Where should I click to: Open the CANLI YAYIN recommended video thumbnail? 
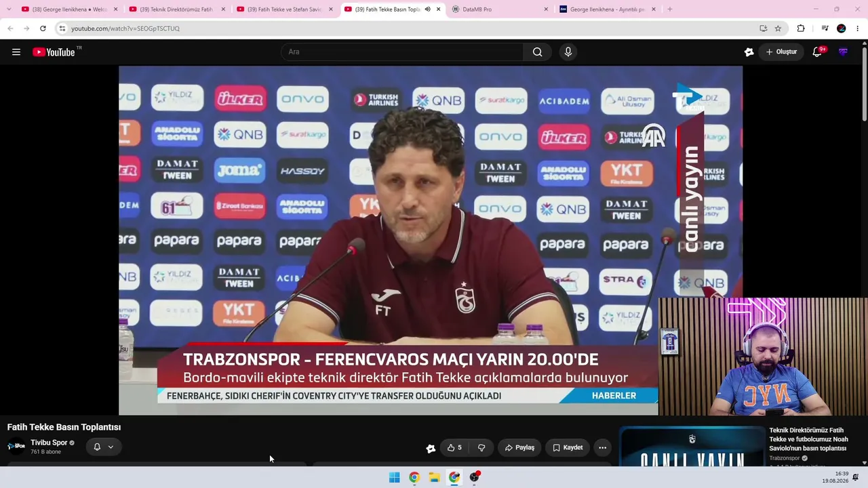click(692, 447)
